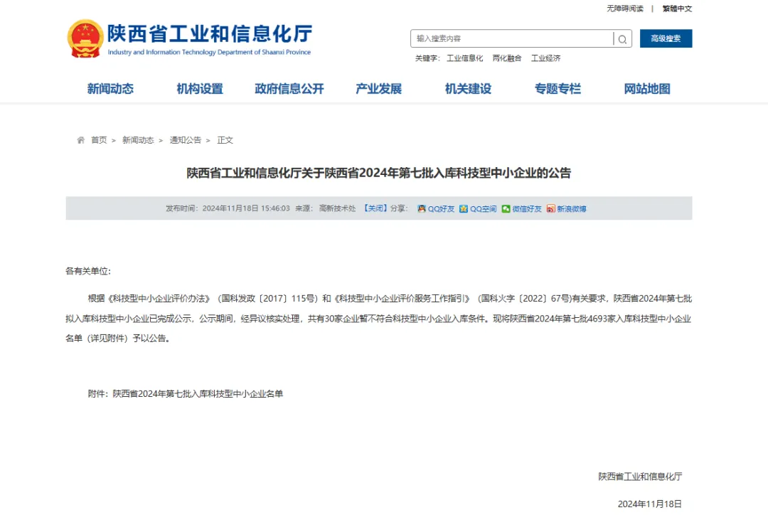Screen dimensions: 768x532
Task: Open the 政府信息公开 navigation menu
Action: pos(289,89)
